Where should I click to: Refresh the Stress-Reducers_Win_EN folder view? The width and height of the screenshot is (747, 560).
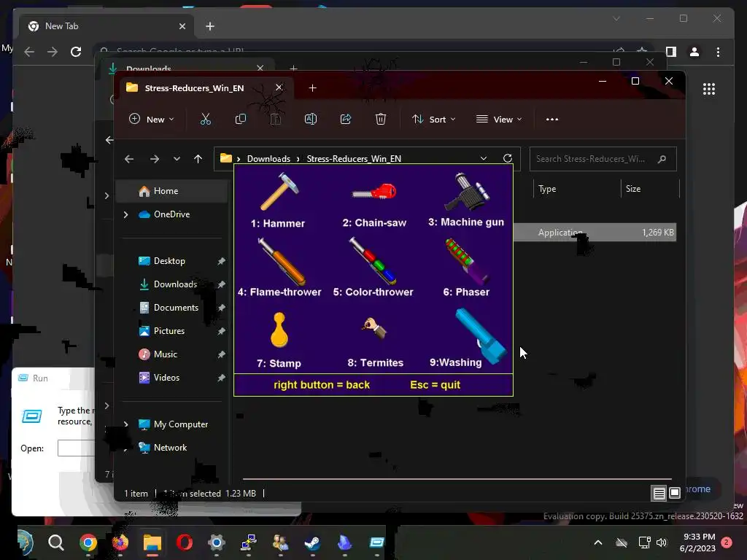coord(508,158)
